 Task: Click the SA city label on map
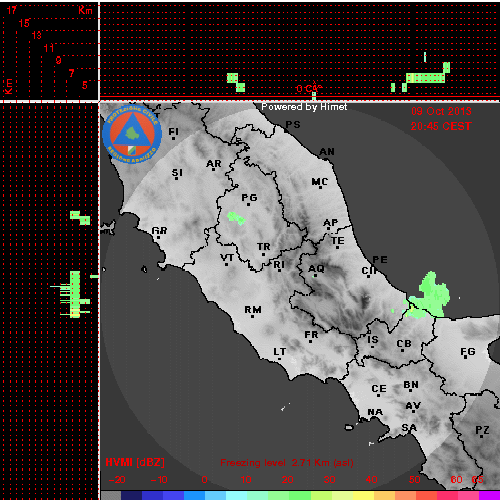pos(409,427)
